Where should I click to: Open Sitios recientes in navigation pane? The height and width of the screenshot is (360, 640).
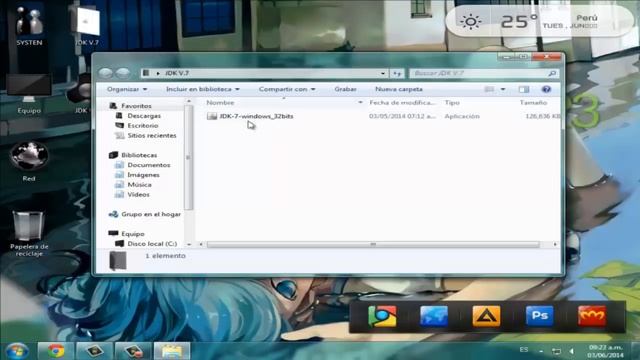(x=152, y=136)
